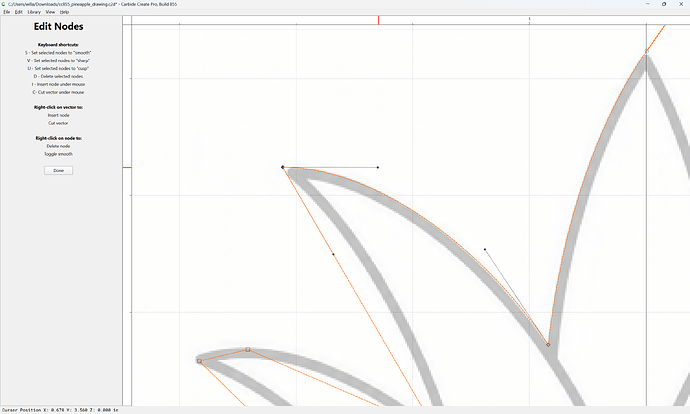Click the 'Keyboard shortcuts:' label
This screenshot has width=690, height=414.
pos(58,45)
